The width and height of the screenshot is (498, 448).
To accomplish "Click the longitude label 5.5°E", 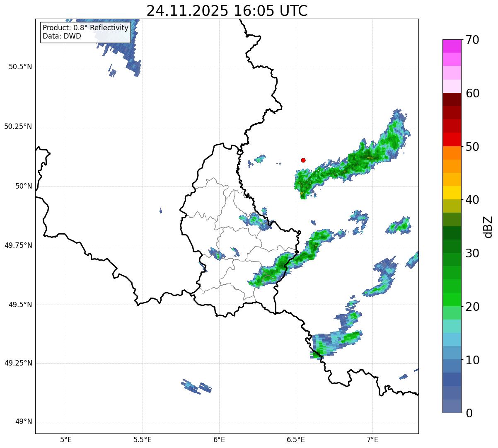I will 143,440.
